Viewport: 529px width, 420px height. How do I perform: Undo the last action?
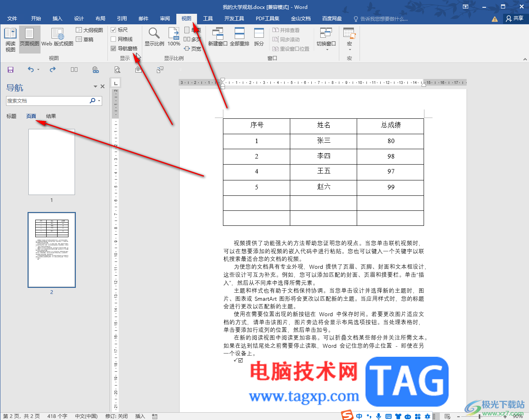pyautogui.click(x=31, y=70)
